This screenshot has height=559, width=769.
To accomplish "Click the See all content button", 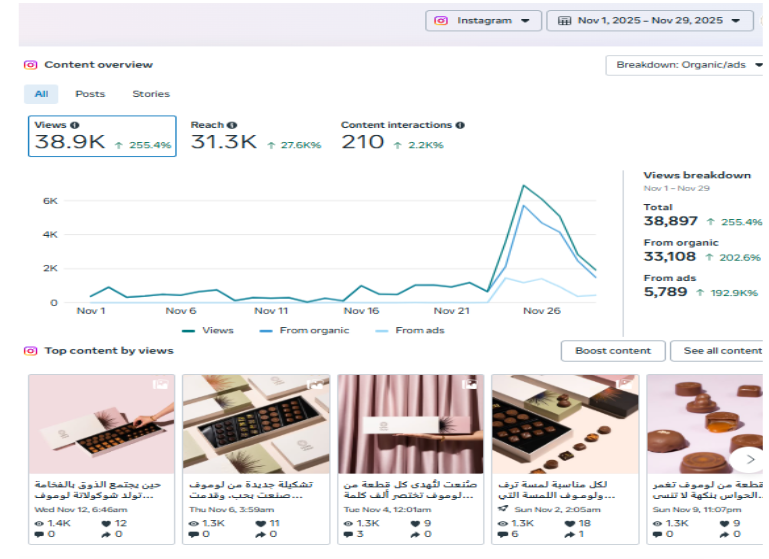I will tap(720, 351).
